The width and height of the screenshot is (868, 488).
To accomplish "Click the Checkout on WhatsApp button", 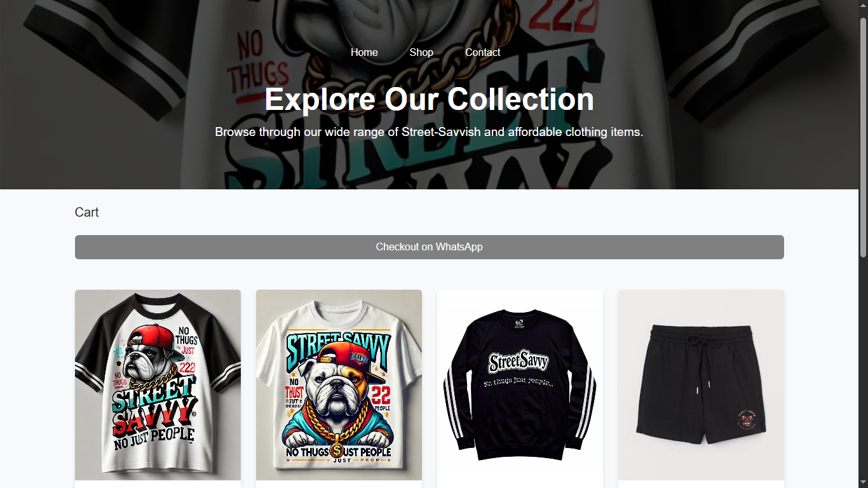I will point(430,247).
